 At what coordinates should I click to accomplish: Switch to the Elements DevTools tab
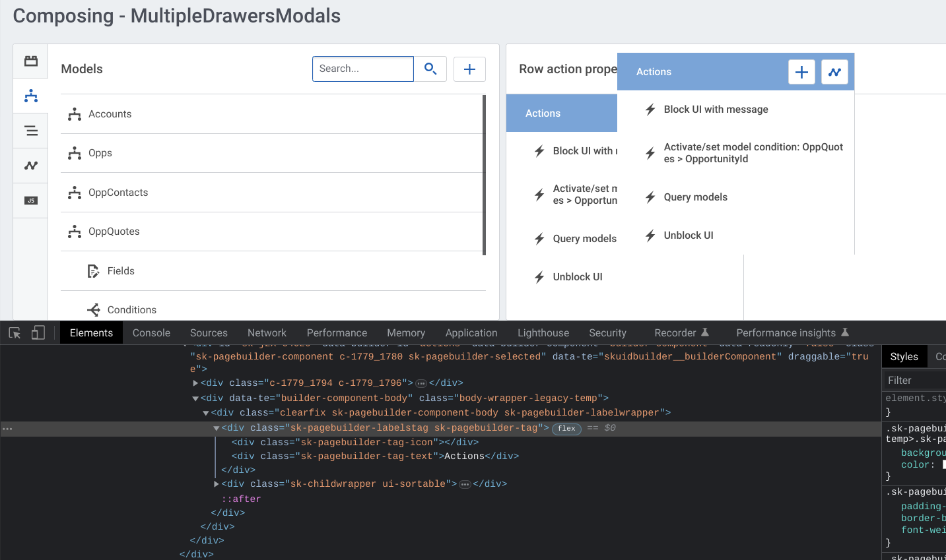tap(91, 333)
